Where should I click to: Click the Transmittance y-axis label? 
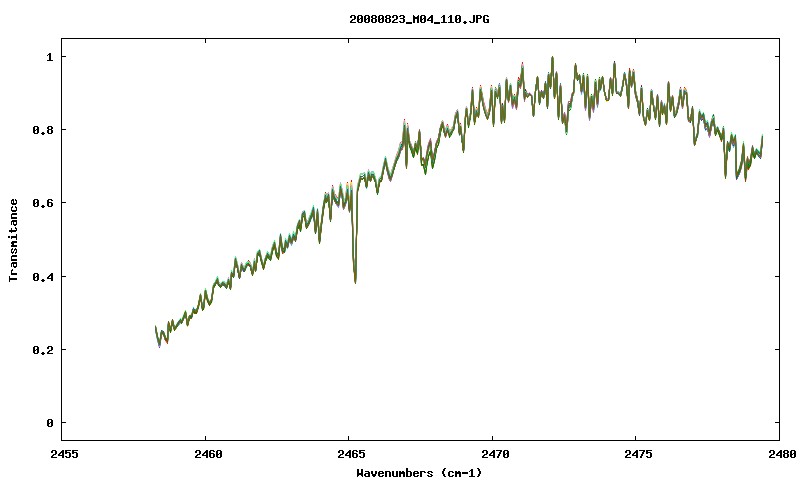coord(14,240)
